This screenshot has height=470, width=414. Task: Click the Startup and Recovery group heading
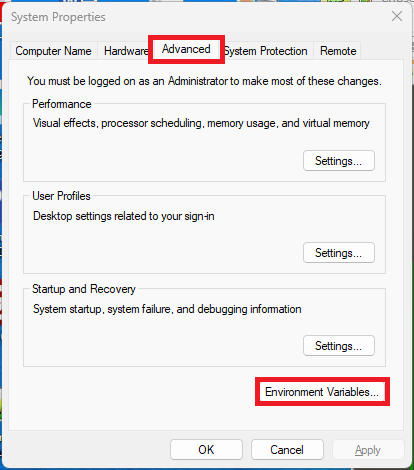(84, 289)
